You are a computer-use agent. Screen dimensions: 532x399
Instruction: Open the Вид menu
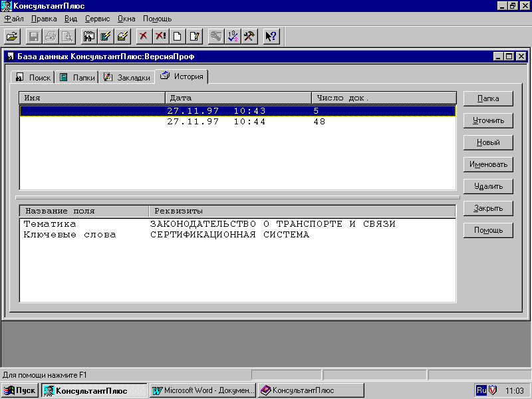[70, 19]
